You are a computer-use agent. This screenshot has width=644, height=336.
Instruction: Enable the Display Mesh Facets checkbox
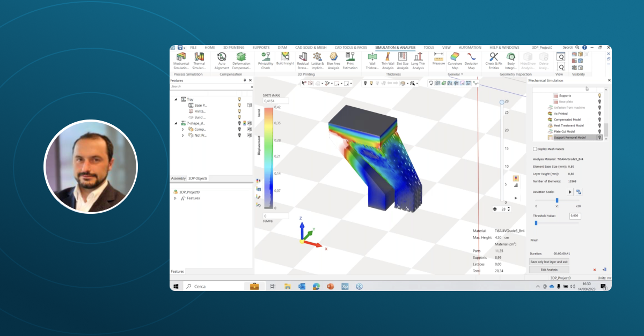tap(535, 149)
